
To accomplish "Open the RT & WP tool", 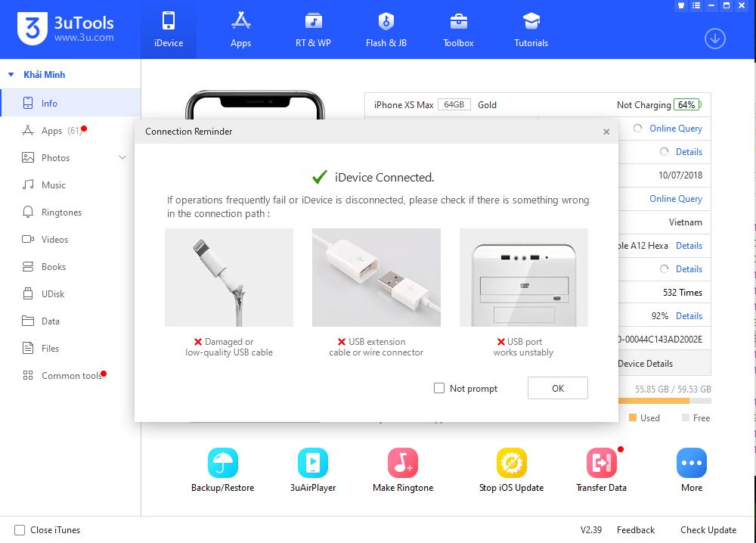I will click(313, 28).
